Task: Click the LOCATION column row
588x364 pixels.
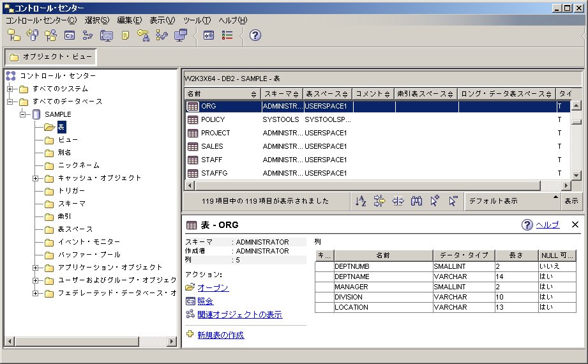Action: [446, 307]
